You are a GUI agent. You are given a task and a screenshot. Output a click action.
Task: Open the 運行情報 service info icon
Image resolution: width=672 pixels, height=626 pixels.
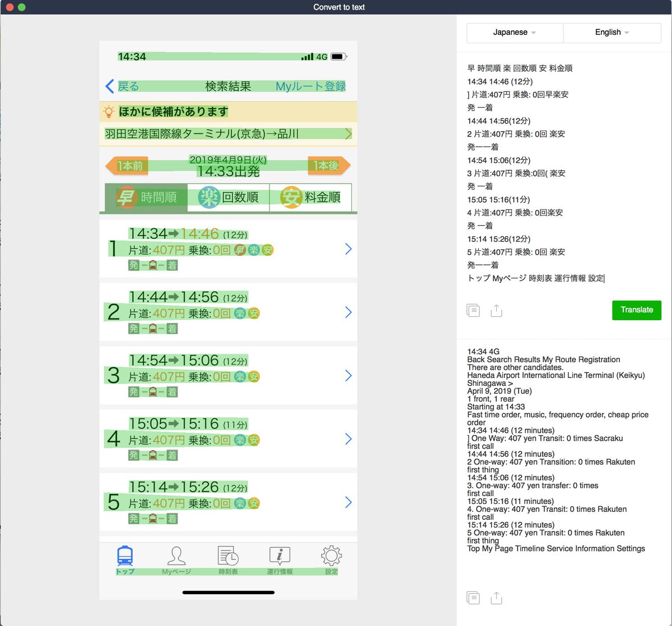(279, 554)
